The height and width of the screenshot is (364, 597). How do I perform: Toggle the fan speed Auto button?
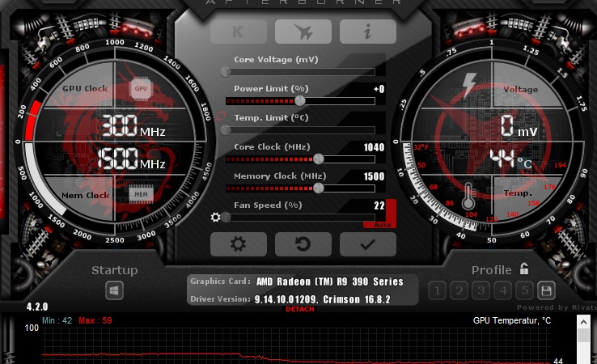(383, 225)
